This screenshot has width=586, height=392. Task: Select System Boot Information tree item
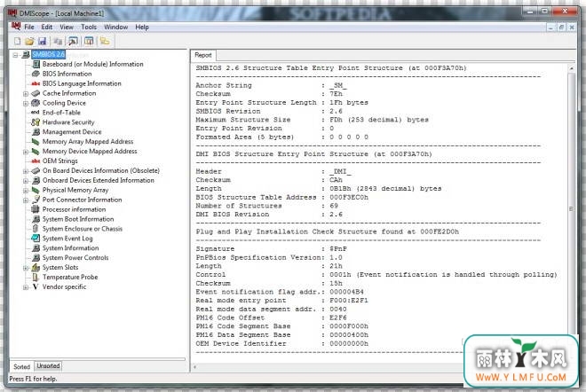[x=78, y=219]
